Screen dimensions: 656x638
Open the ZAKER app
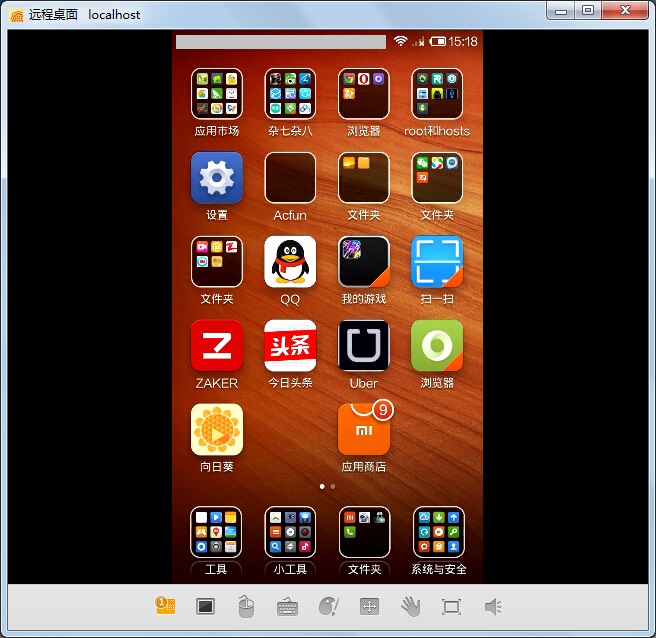point(217,346)
